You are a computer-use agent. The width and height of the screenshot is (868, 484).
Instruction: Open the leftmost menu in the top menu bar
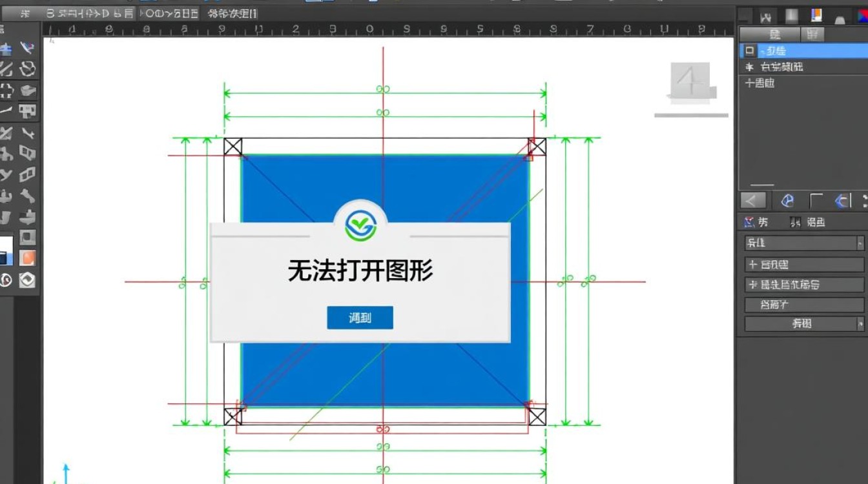point(26,12)
